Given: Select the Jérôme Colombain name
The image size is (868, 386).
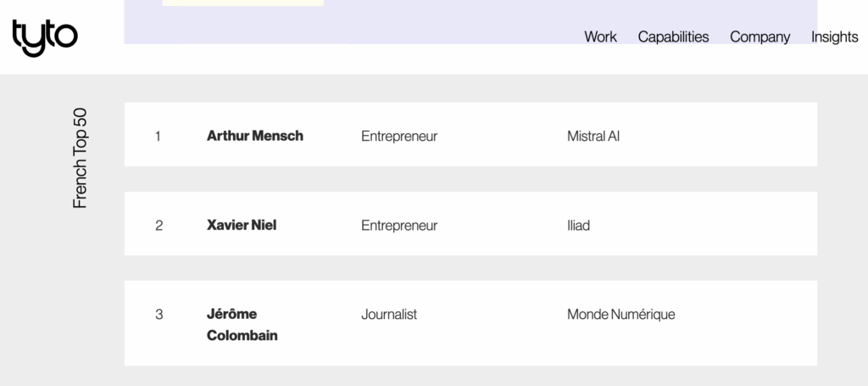Looking at the screenshot, I should point(242,325).
